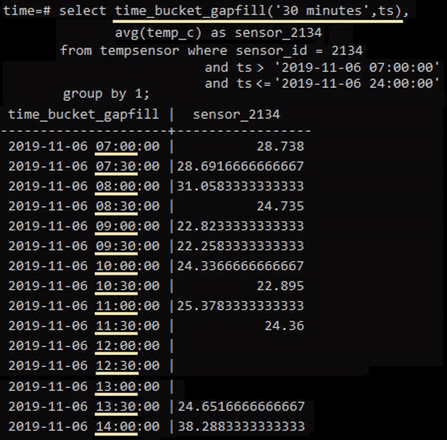Screen dimensions: 447x440
Task: Click the 'select' keyword in query
Action: coord(83,11)
